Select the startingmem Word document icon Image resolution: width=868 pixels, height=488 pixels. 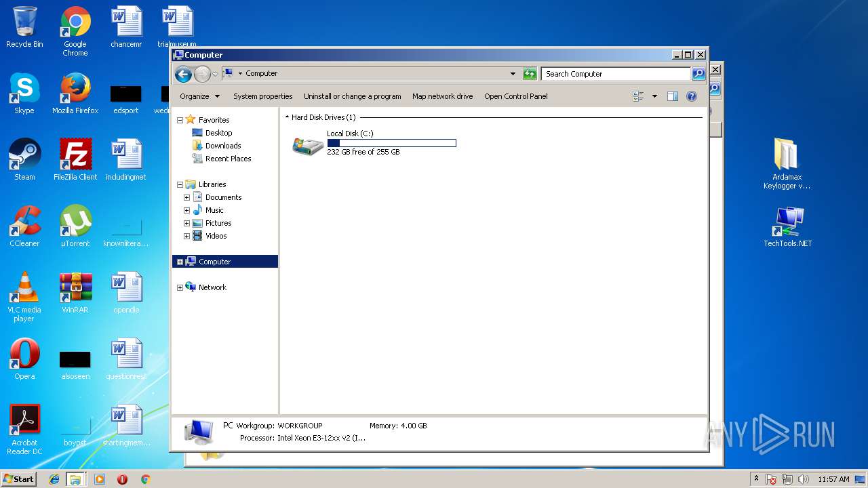[x=126, y=426]
